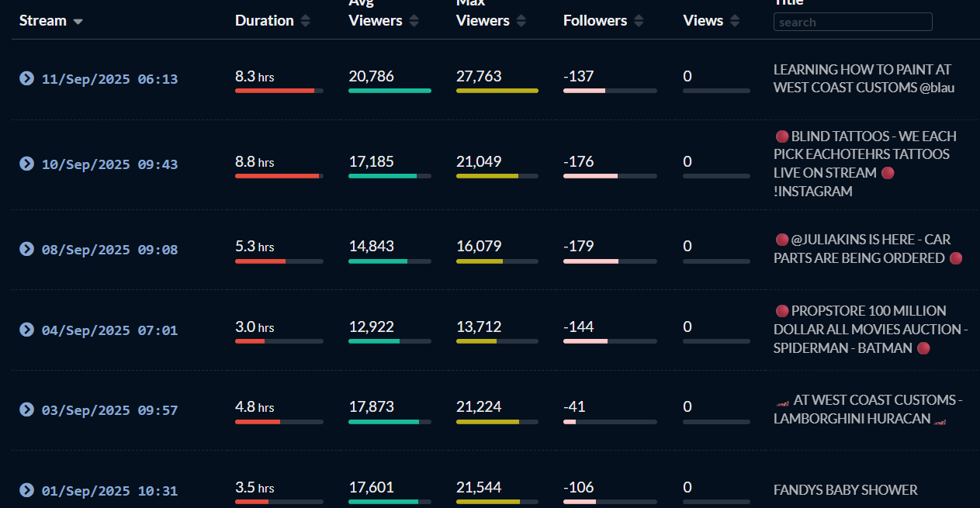Click avg viewers value 17,185
Viewport: 980px width, 508px height.
[372, 161]
